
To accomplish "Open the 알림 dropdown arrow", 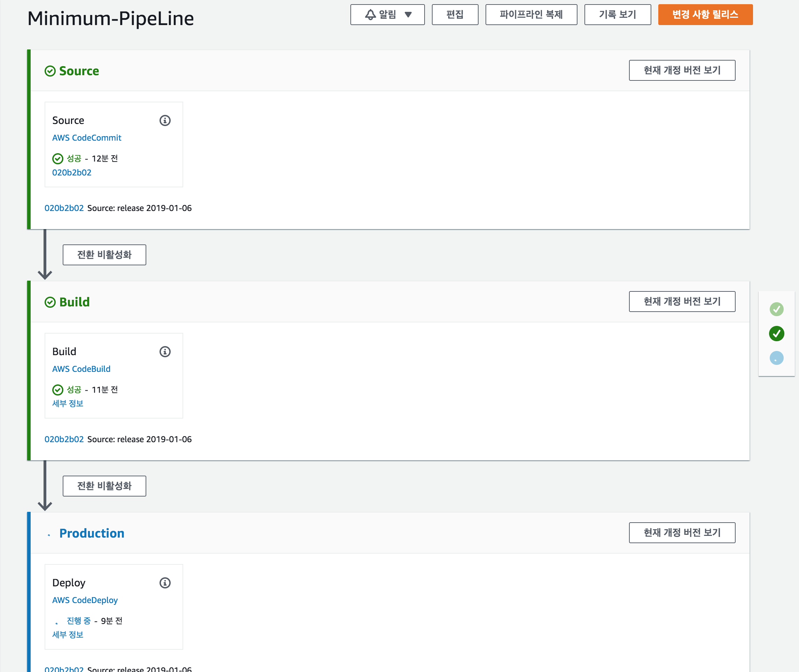I will [408, 15].
